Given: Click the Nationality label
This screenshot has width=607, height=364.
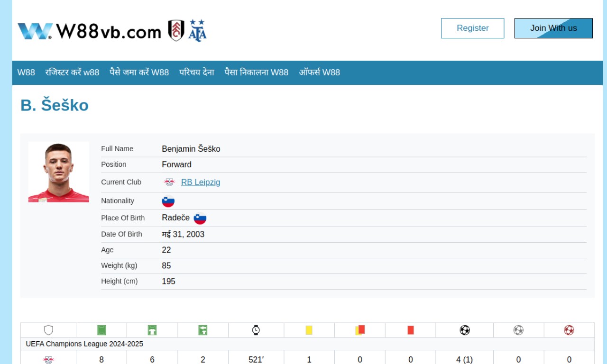Looking at the screenshot, I should pyautogui.click(x=118, y=201).
